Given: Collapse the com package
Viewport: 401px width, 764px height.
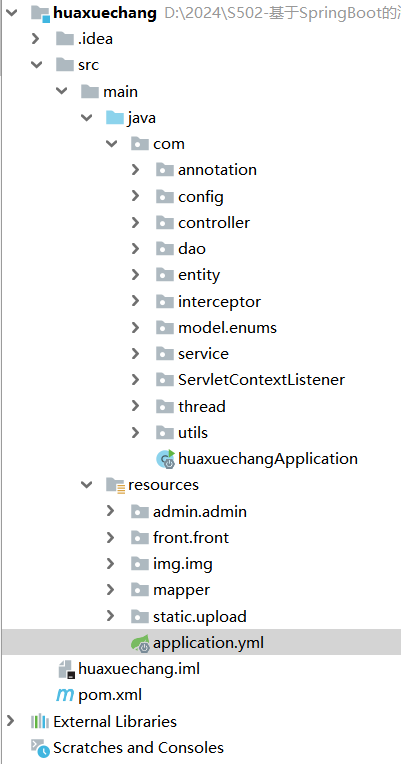Looking at the screenshot, I should click(x=112, y=144).
